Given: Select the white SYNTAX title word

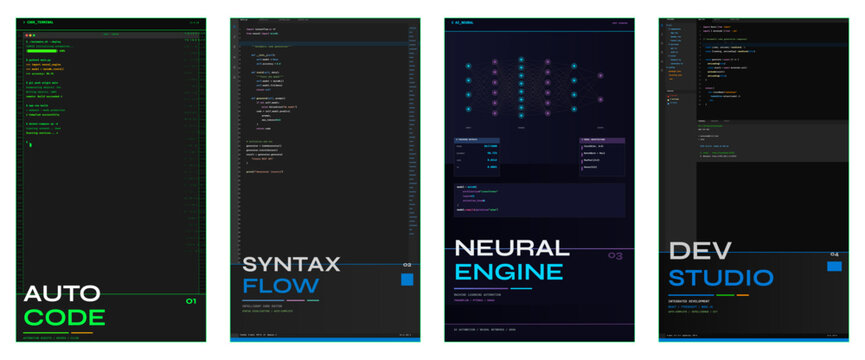Looking at the screenshot, I should [x=291, y=265].
